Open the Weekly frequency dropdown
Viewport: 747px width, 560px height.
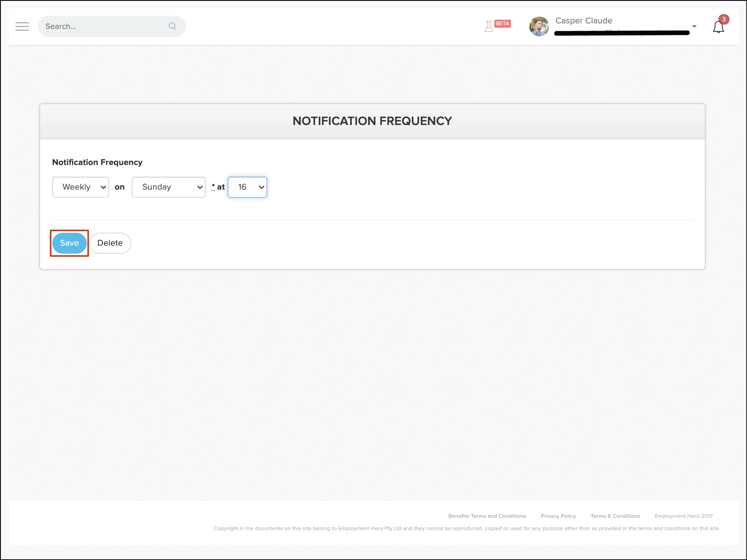pyautogui.click(x=80, y=187)
